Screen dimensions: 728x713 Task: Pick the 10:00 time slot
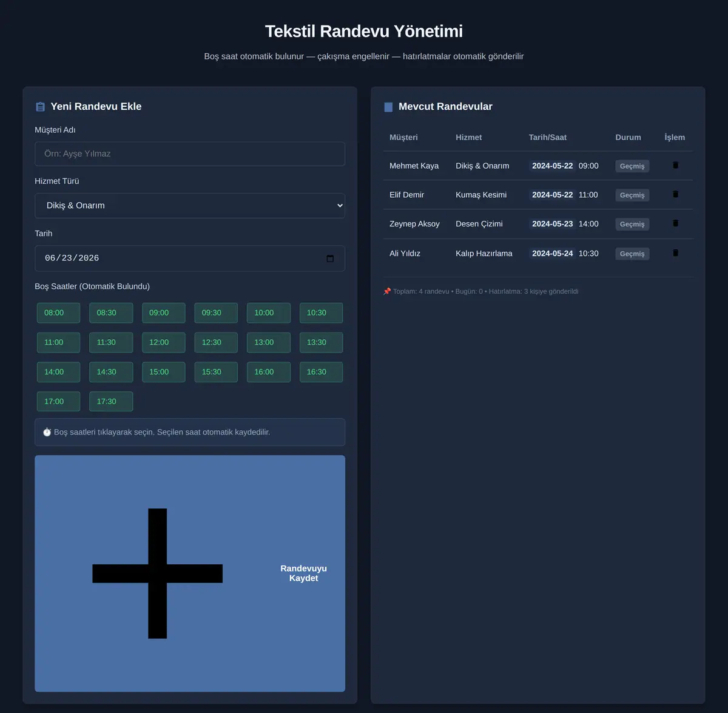(x=269, y=313)
